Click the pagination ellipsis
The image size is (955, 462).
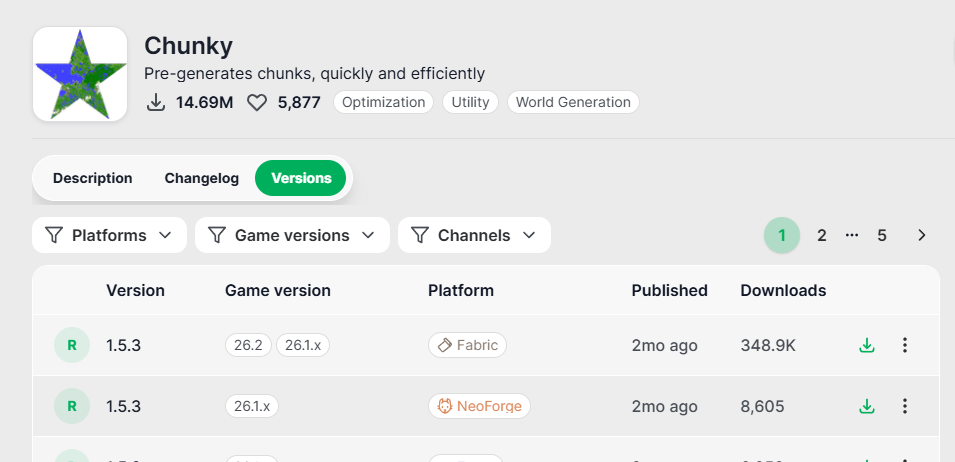(852, 235)
